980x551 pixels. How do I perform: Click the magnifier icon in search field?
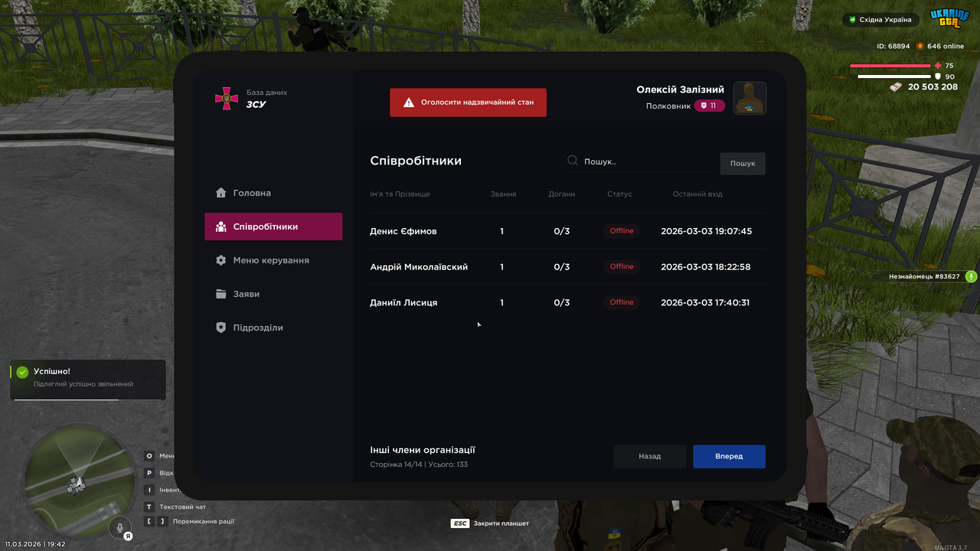coord(573,161)
